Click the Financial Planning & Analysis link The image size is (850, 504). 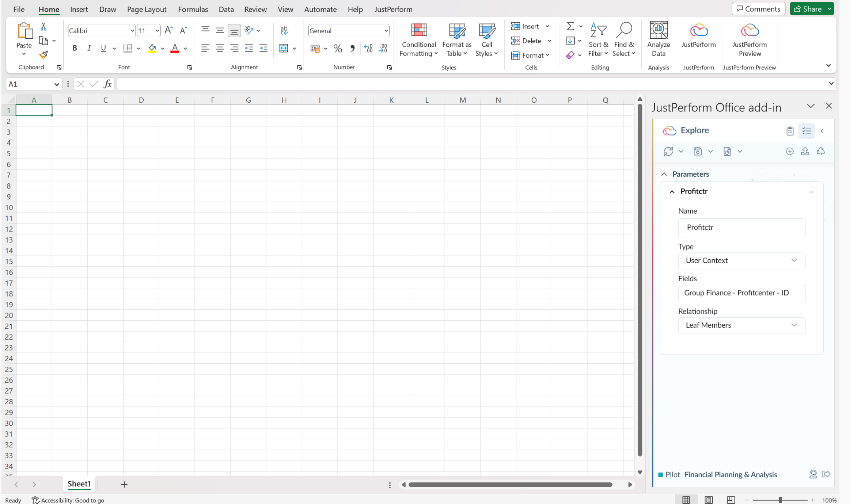(x=731, y=474)
